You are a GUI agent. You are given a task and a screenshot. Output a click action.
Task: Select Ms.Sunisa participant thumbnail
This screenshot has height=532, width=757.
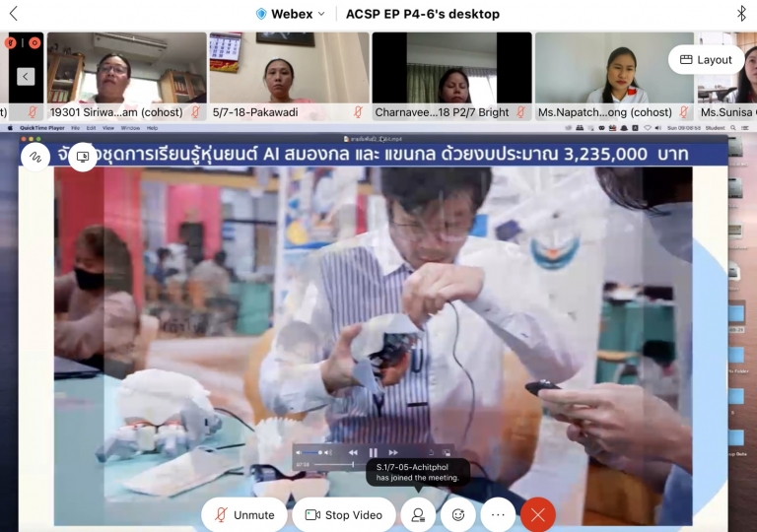tap(727, 76)
